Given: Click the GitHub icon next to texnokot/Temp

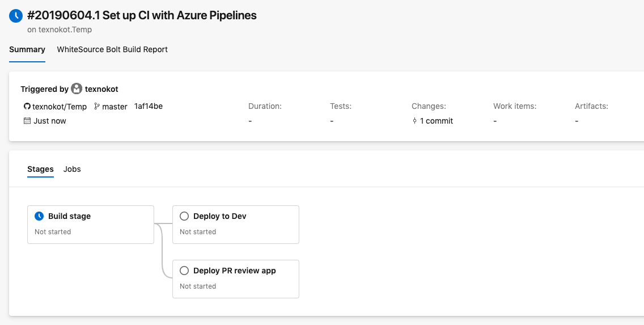Looking at the screenshot, I should click(x=27, y=107).
